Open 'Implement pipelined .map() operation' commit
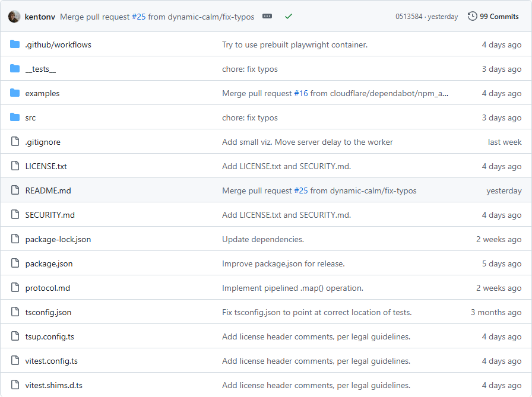532x397 pixels. point(292,288)
